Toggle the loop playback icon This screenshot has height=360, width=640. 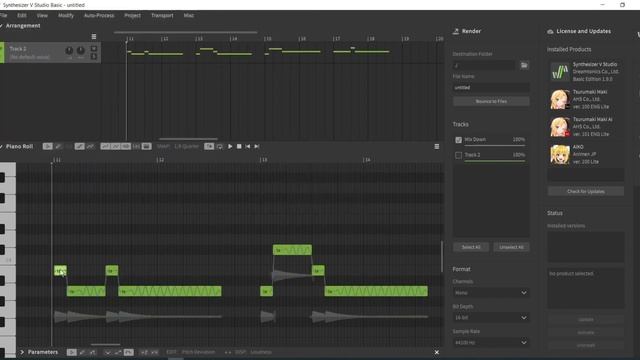220,146
